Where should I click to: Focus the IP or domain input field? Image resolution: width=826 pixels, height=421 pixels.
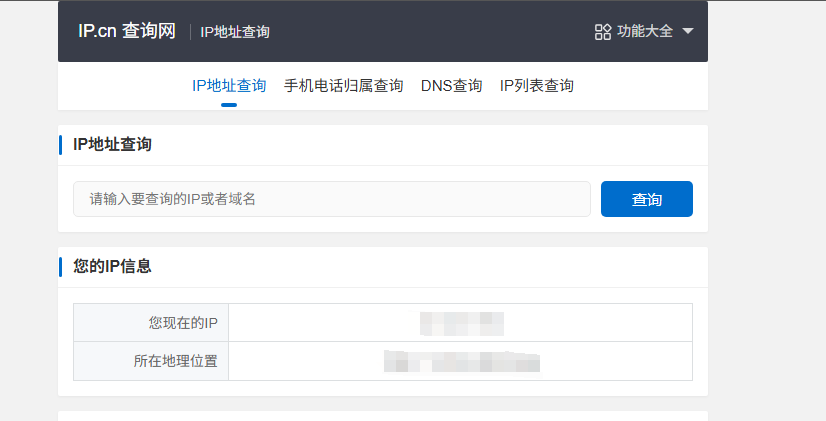(x=332, y=199)
